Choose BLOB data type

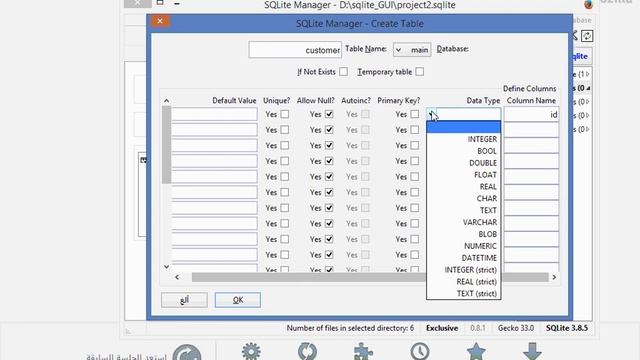(464, 234)
